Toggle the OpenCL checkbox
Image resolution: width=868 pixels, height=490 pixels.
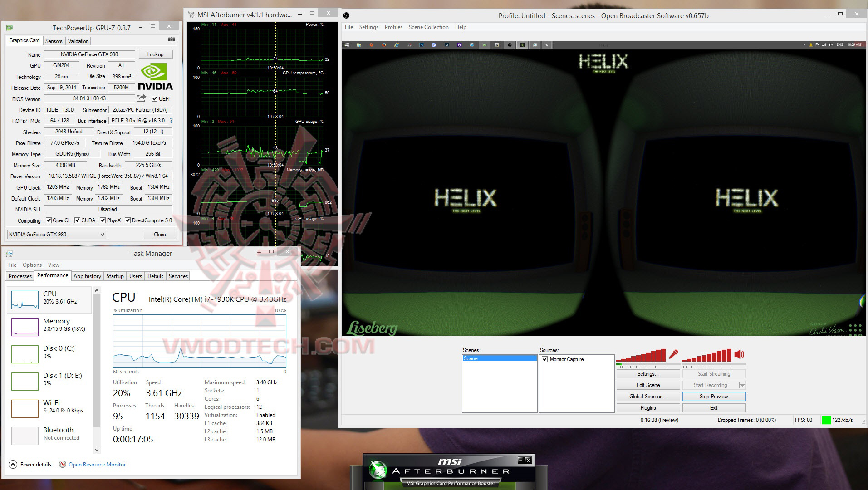49,220
